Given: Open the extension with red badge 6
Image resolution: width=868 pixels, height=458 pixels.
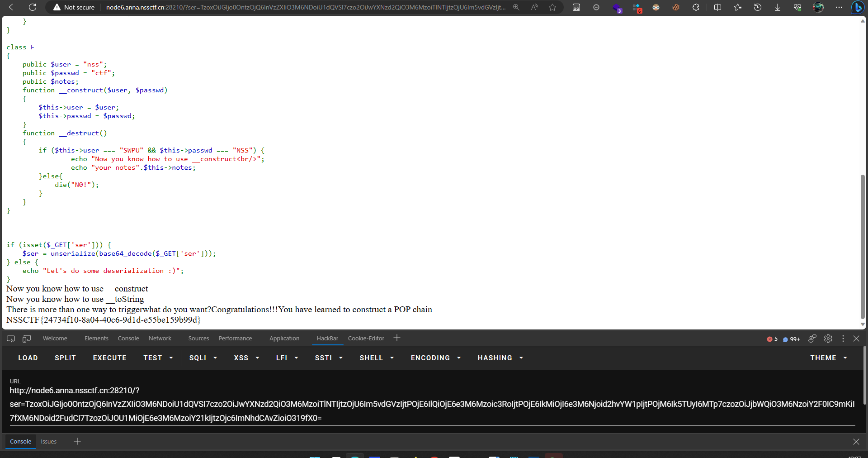Looking at the screenshot, I should (637, 8).
